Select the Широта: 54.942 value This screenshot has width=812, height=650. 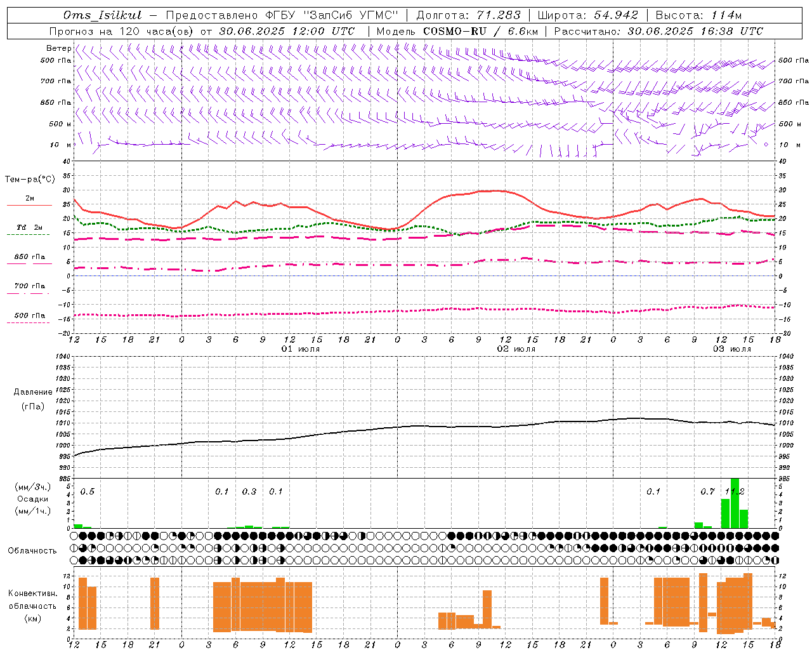click(x=588, y=15)
